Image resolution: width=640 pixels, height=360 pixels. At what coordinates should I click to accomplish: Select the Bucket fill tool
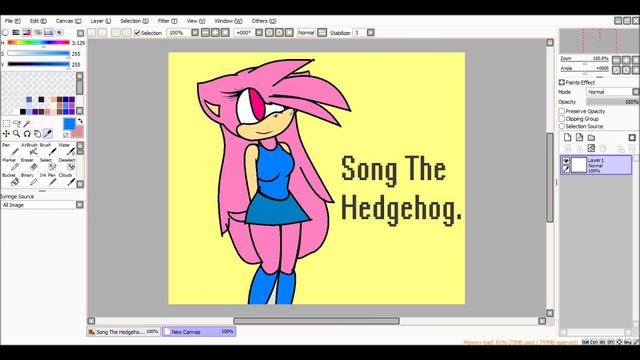10,180
